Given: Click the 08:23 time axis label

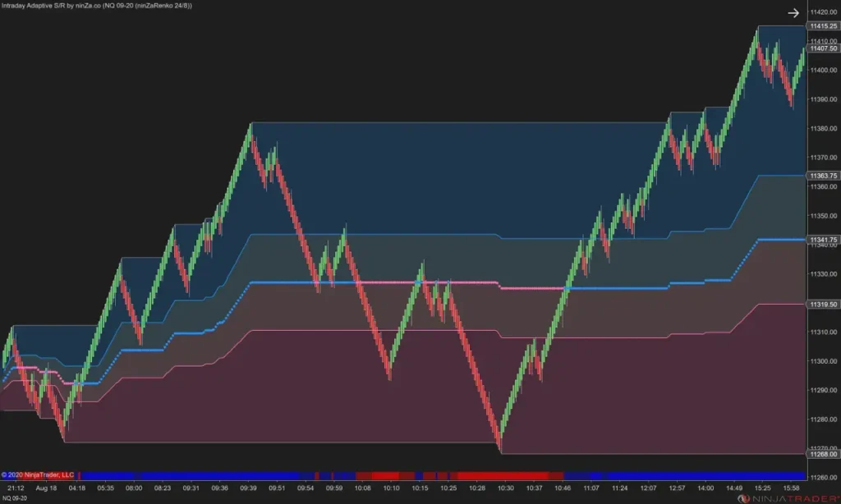Looking at the screenshot, I should pyautogui.click(x=163, y=488).
